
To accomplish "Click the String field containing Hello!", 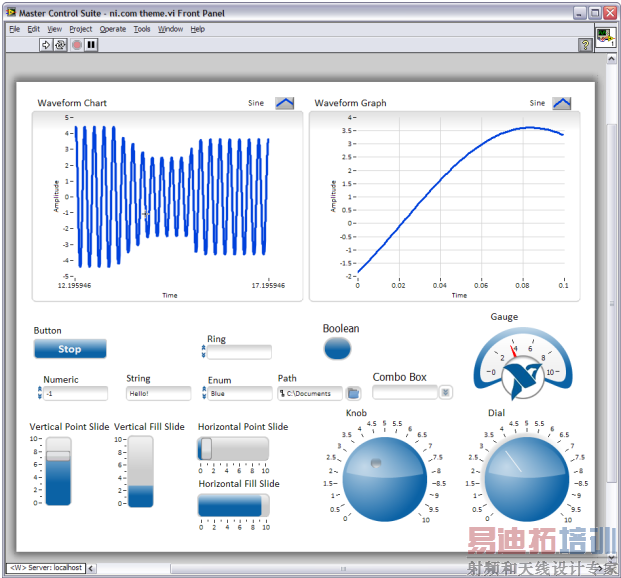I will [x=158, y=393].
